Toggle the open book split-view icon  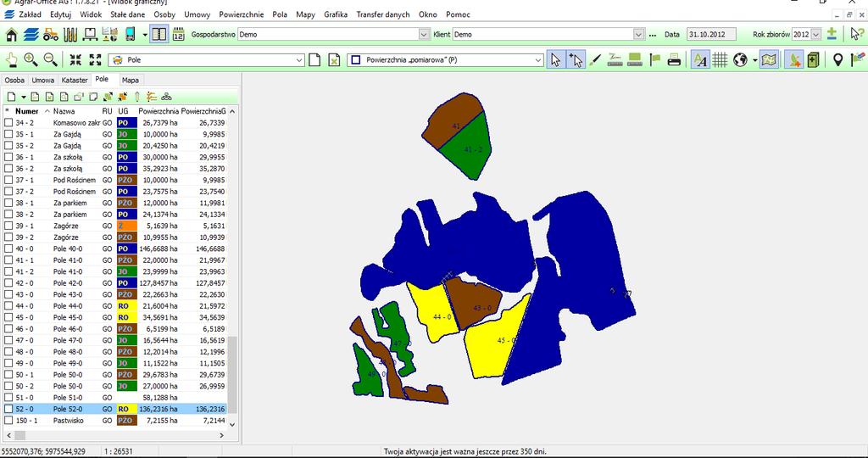pyautogui.click(x=159, y=34)
